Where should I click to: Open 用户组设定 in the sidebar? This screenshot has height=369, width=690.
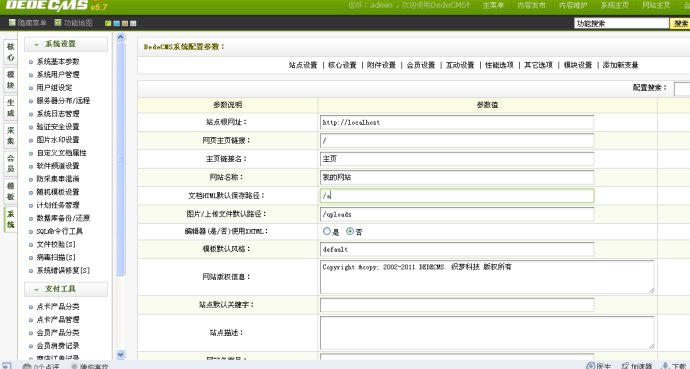[54, 88]
